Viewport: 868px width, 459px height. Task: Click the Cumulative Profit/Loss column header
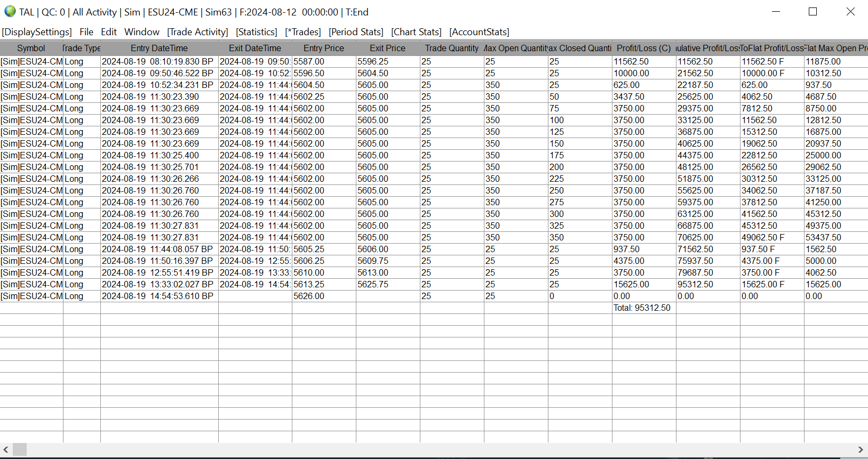click(708, 48)
